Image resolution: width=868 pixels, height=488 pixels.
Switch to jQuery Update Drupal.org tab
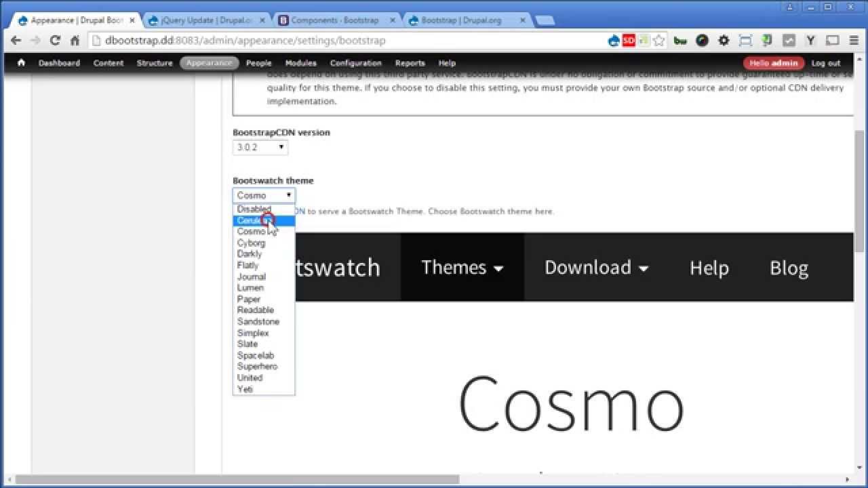click(207, 20)
